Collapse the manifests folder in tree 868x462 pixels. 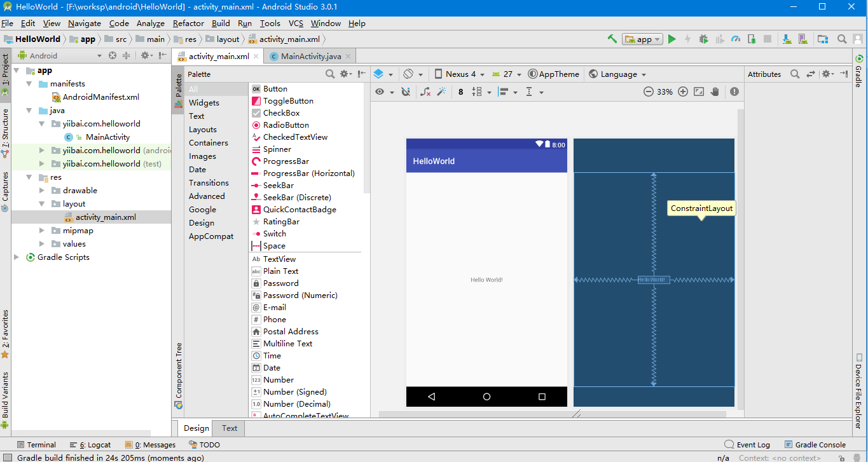pyautogui.click(x=29, y=84)
